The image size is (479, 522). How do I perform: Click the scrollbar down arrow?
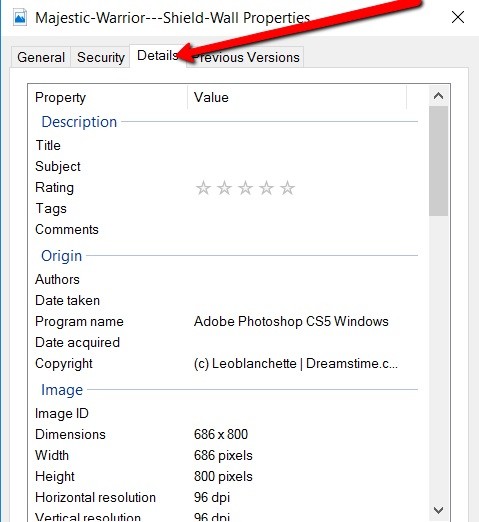coord(438,510)
